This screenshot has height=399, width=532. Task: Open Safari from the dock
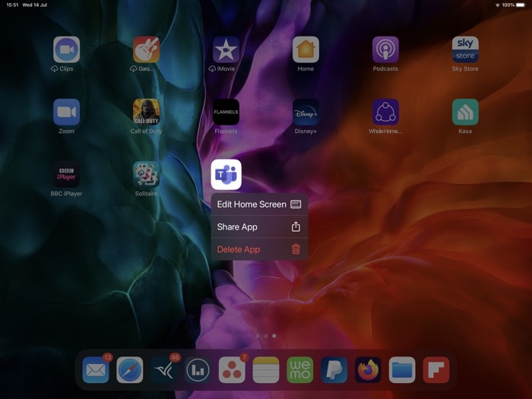click(130, 370)
